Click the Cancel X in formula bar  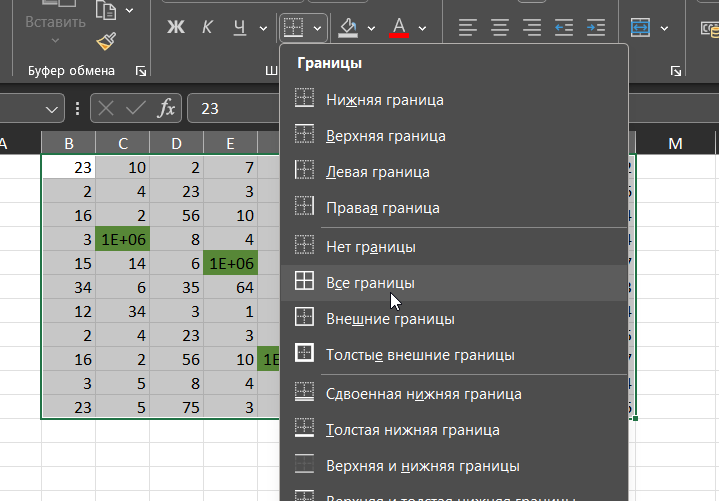(107, 108)
